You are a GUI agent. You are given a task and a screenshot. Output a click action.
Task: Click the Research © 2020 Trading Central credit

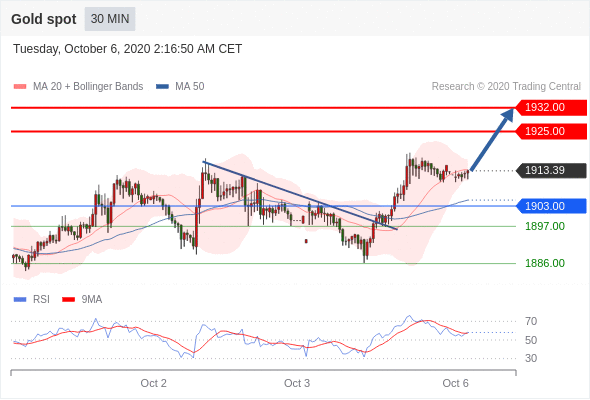(506, 87)
